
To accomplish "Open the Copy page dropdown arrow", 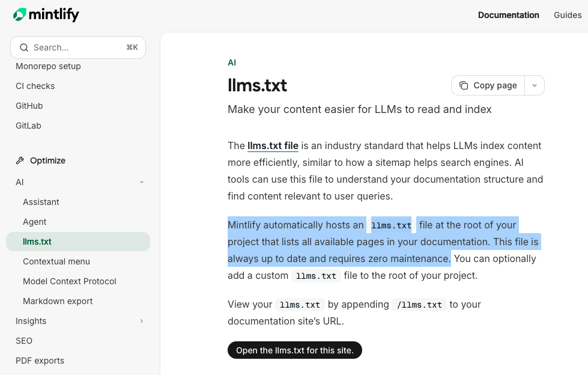I will (534, 85).
